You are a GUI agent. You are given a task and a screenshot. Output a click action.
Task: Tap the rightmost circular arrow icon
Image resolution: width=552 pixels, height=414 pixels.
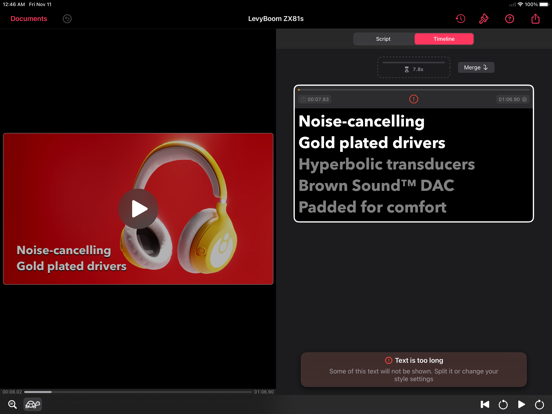pyautogui.click(x=539, y=404)
